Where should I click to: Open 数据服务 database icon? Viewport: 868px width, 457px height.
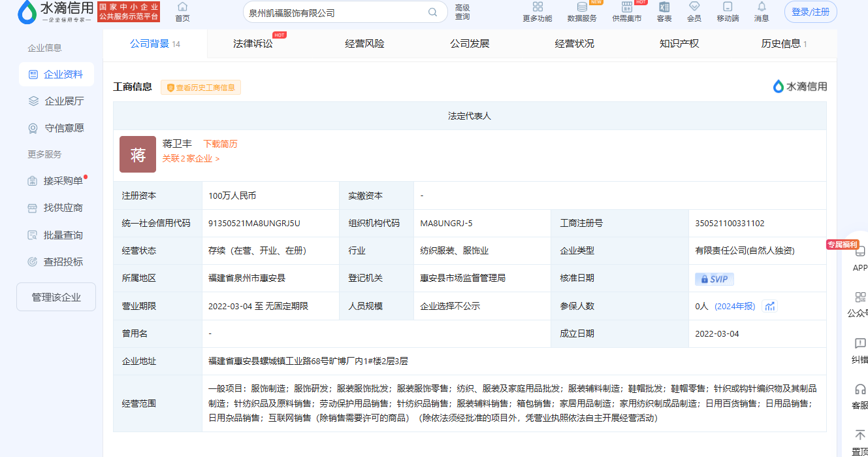[x=581, y=7]
